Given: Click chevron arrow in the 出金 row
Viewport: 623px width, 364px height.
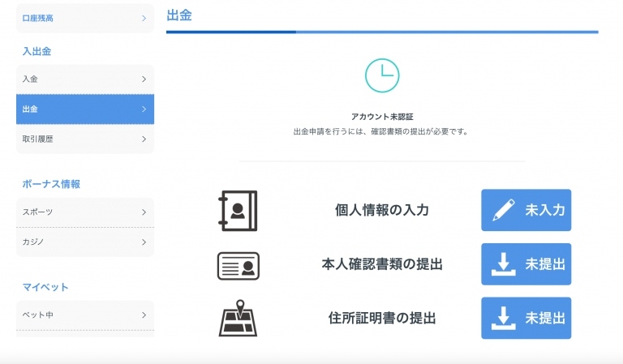Looking at the screenshot, I should (144, 109).
